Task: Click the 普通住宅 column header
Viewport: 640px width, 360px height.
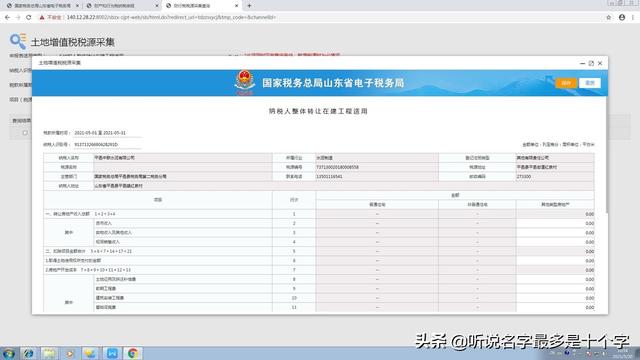Action: coord(377,204)
